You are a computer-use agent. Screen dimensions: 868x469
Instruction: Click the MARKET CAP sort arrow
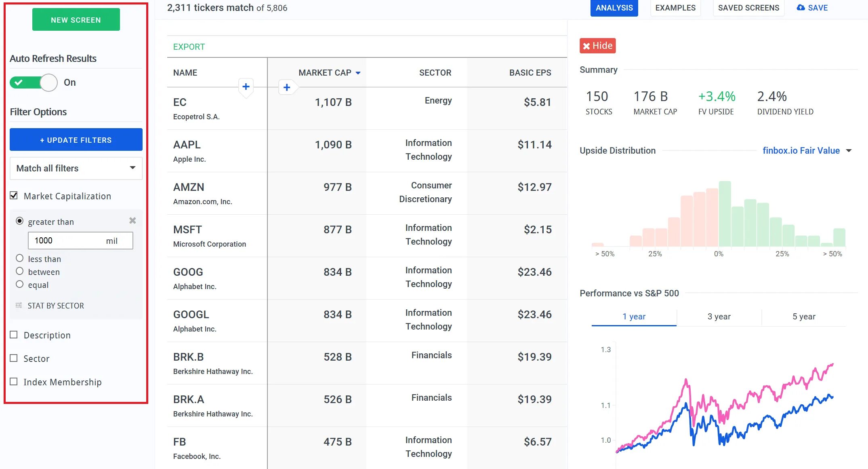(358, 73)
